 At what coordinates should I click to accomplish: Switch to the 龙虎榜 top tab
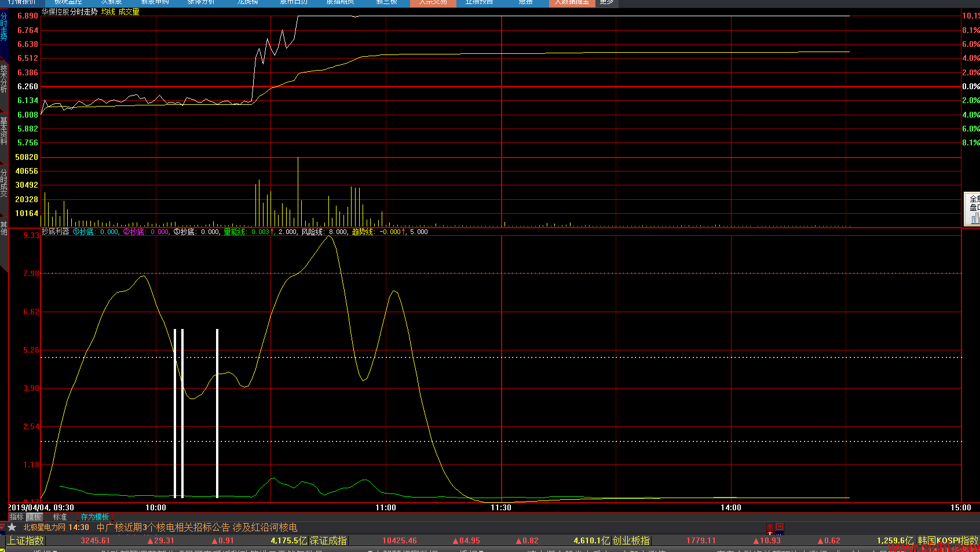[x=247, y=2]
